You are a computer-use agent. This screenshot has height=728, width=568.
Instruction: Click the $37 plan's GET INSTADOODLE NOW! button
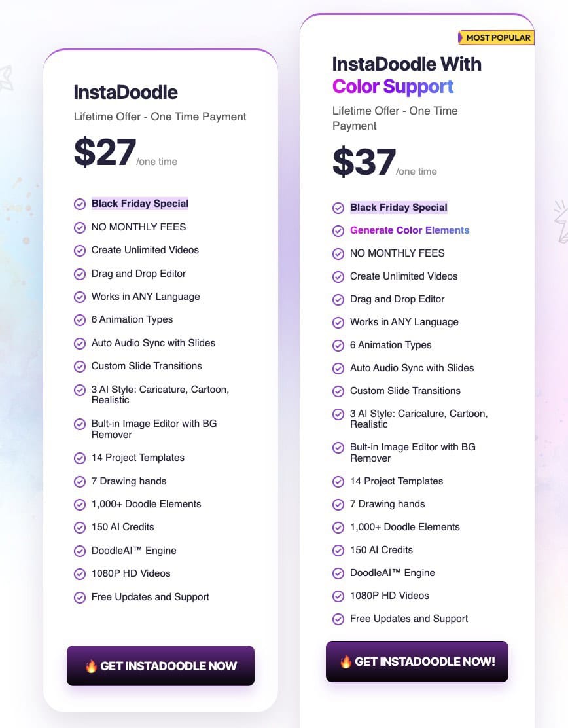coord(417,661)
